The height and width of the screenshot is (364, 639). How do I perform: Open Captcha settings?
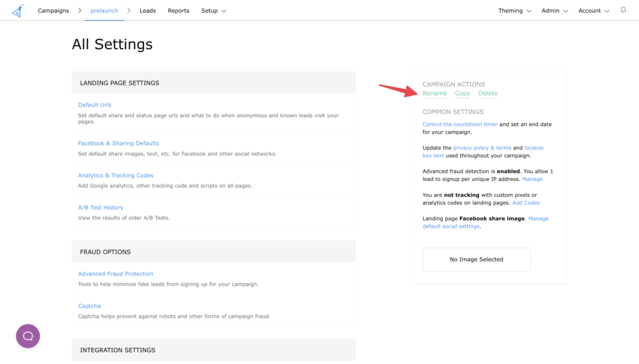tap(89, 306)
